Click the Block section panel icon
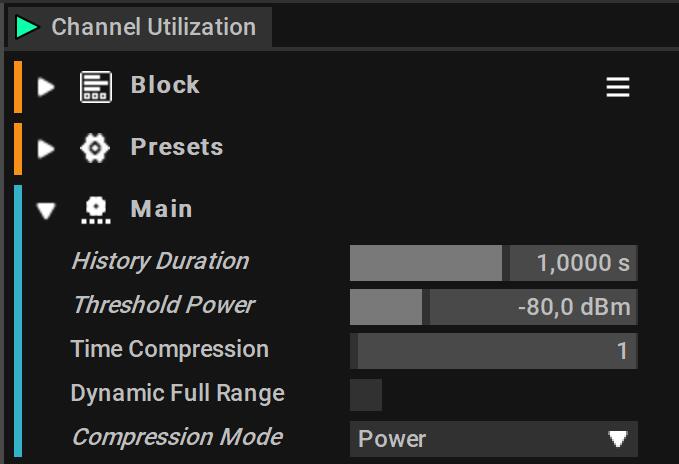The width and height of the screenshot is (679, 464). click(x=96, y=87)
